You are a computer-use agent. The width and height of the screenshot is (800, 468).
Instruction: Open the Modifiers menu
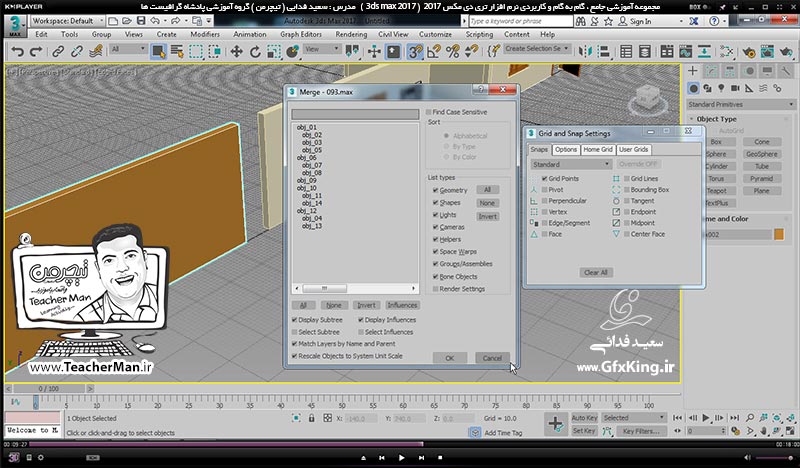click(x=205, y=34)
